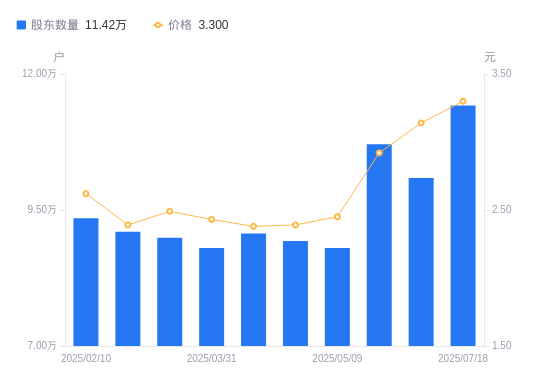Viewport: 550px width, 381px height.
Task: Click the price point at 2025/07/18
Action: [463, 101]
